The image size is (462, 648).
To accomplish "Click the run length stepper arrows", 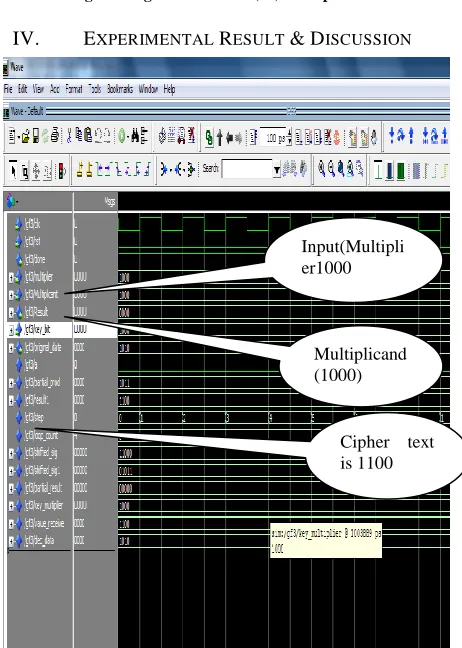I will tap(289, 138).
